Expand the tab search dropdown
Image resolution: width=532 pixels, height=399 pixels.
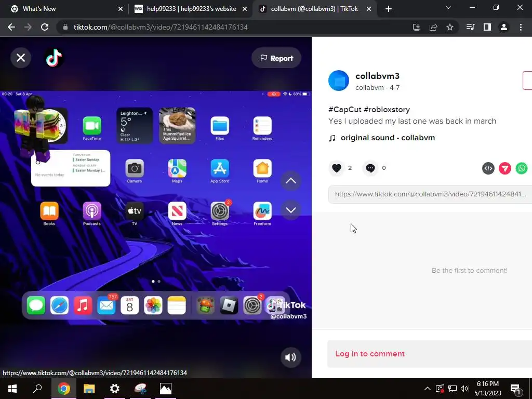point(448,7)
